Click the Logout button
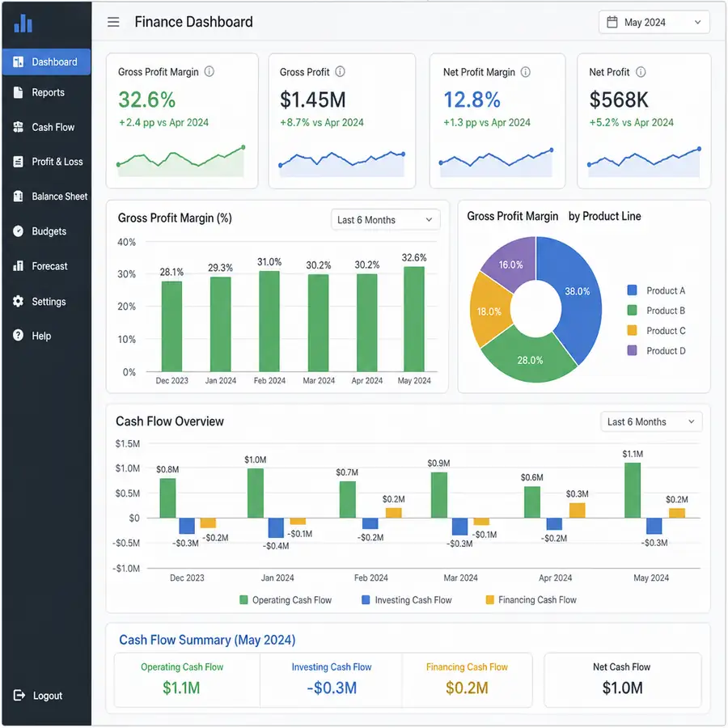This screenshot has width=728, height=728. [x=38, y=695]
